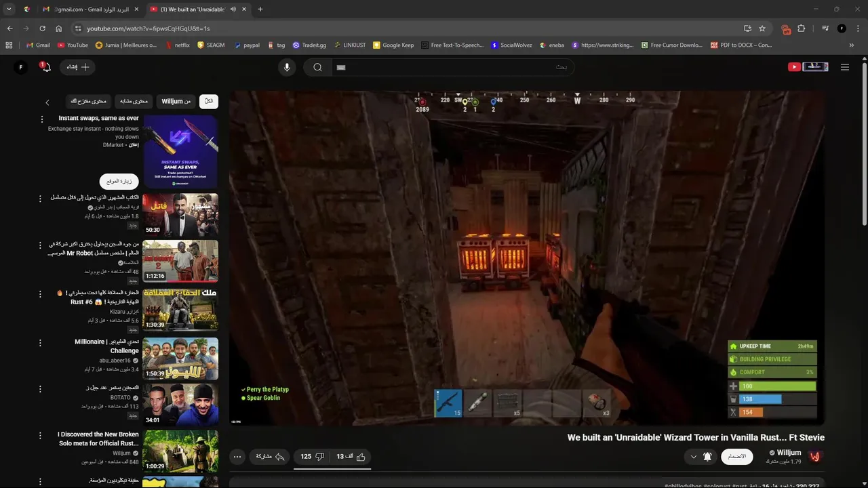Close the Gmail browser tab
The image size is (868, 488).
136,9
